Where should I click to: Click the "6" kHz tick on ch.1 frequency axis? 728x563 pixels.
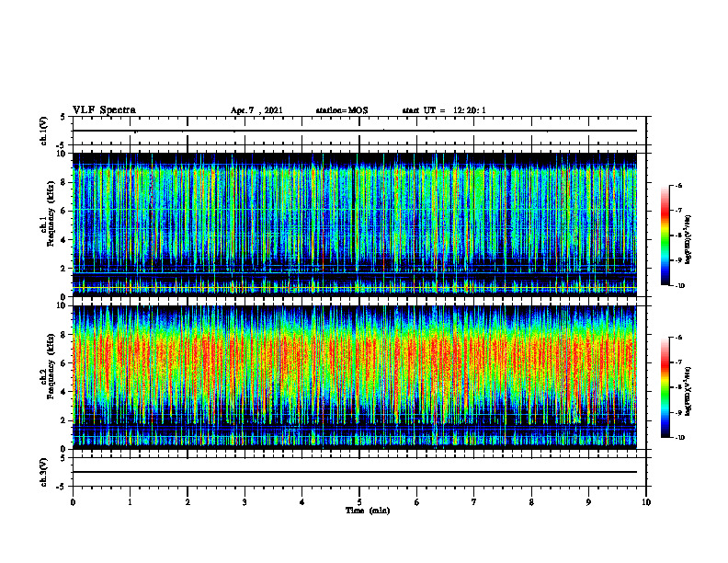[x=64, y=211]
